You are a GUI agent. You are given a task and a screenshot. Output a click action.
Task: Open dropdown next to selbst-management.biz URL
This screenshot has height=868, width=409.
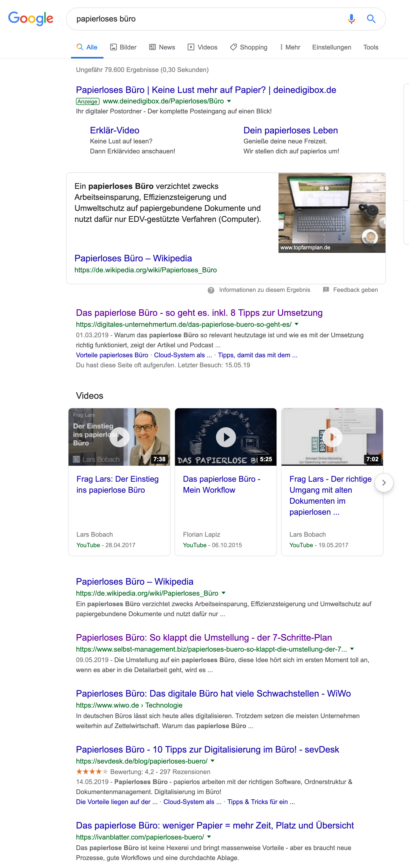352,649
